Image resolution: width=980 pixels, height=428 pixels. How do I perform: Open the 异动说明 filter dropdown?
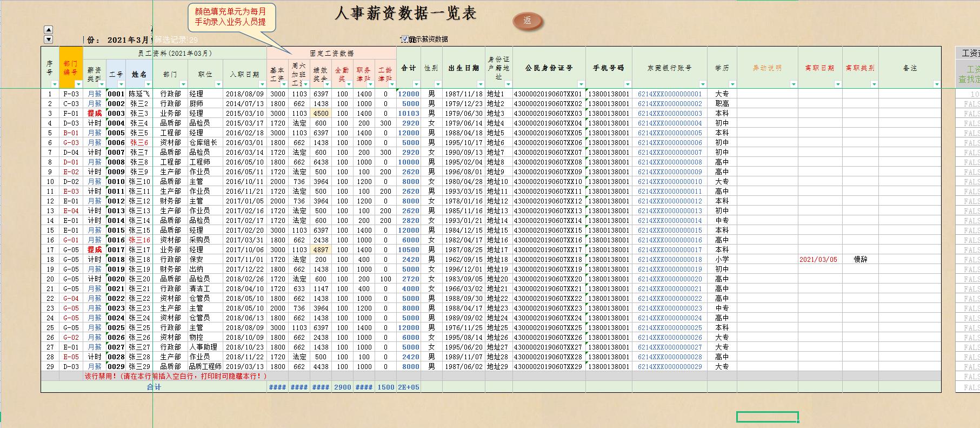point(794,84)
